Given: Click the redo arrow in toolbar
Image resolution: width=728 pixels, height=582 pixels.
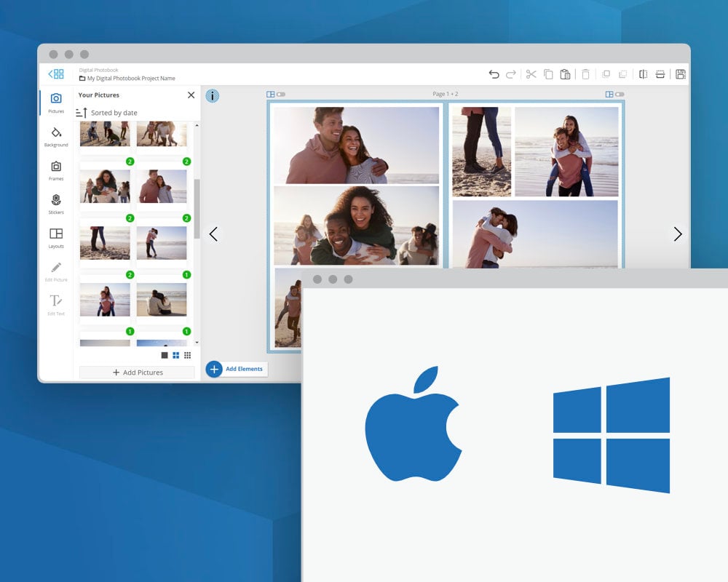Looking at the screenshot, I should click(x=511, y=74).
